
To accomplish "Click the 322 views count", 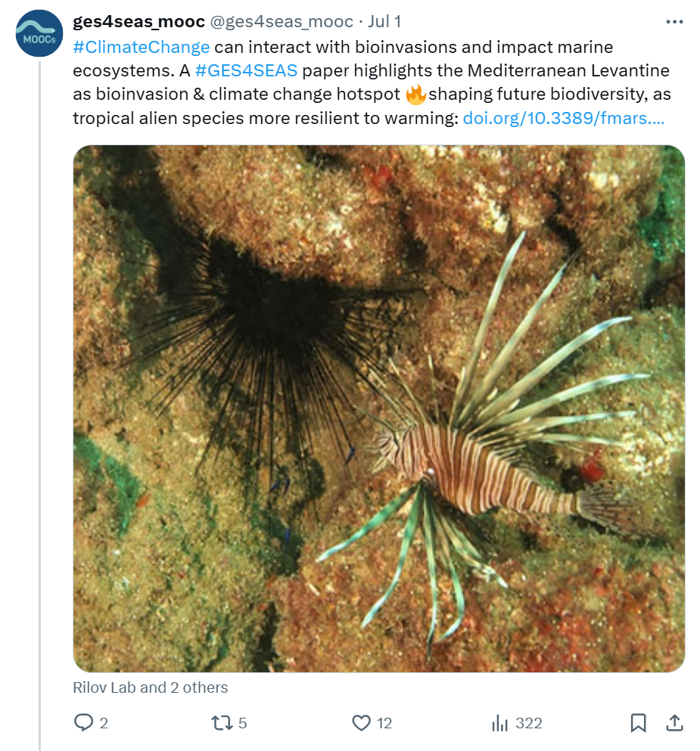I will pyautogui.click(x=529, y=723).
